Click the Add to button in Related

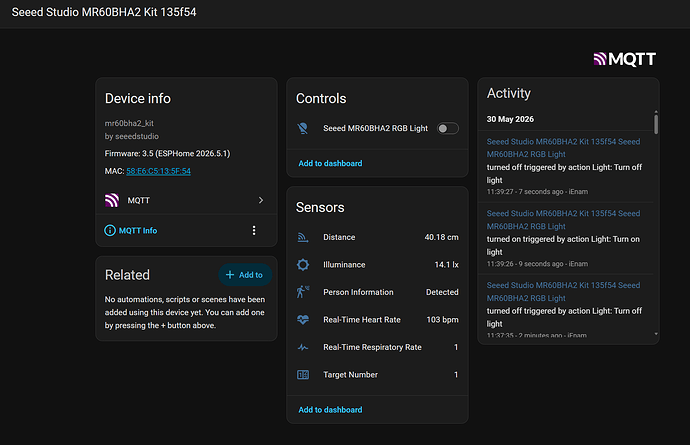point(245,275)
